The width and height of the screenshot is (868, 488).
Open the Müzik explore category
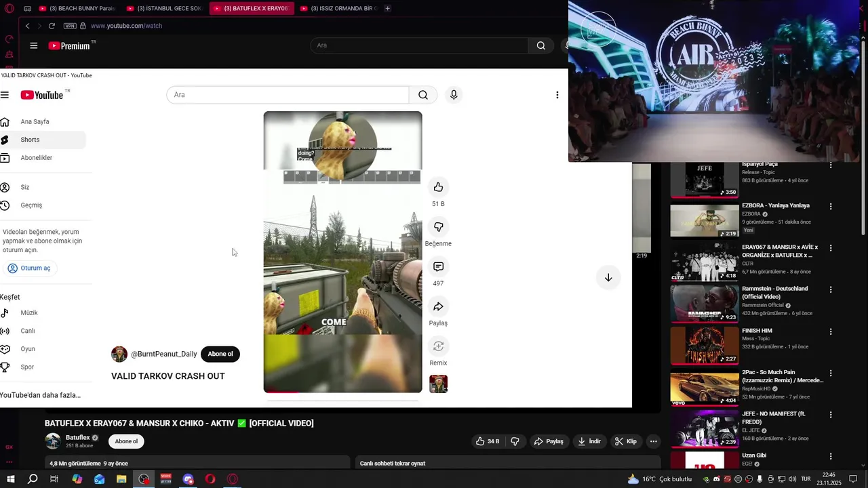[x=42, y=313]
